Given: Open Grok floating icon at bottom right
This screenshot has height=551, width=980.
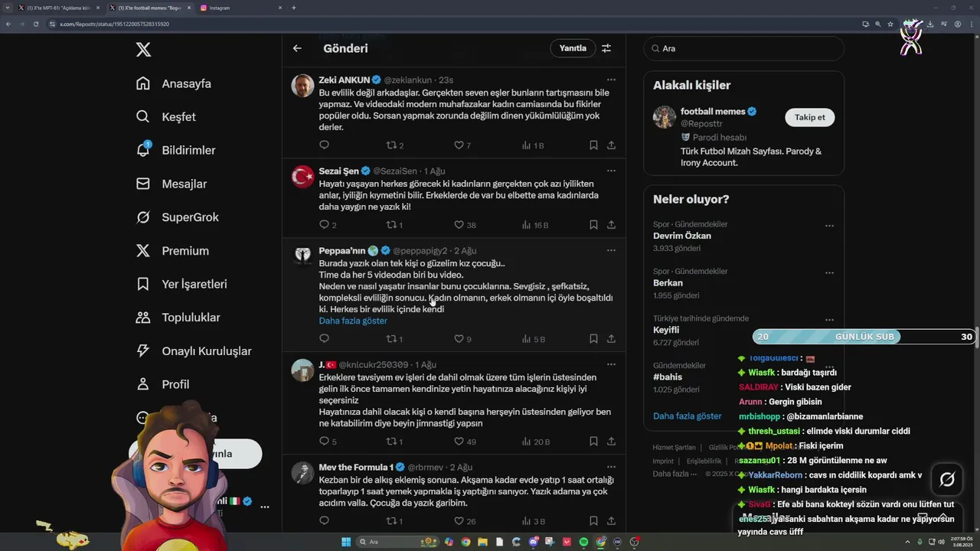Looking at the screenshot, I should click(x=947, y=479).
